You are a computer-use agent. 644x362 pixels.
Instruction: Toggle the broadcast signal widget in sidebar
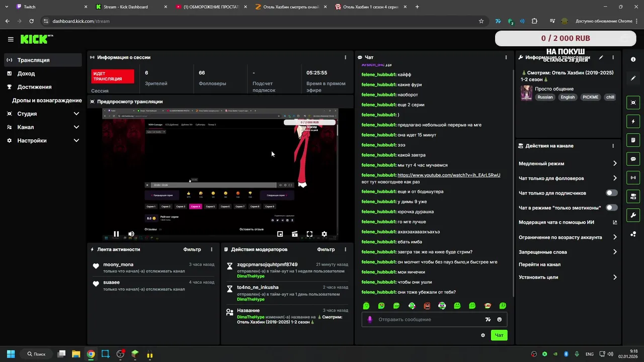[x=633, y=177]
